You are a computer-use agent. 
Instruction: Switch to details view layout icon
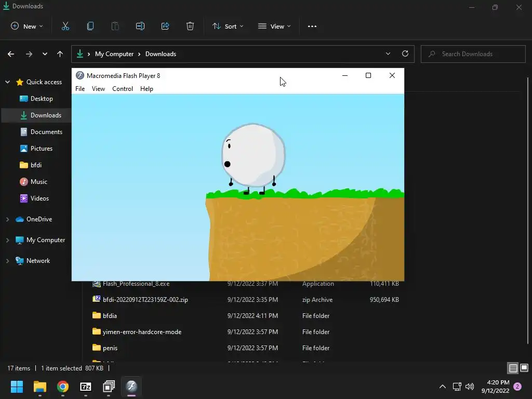(x=513, y=368)
